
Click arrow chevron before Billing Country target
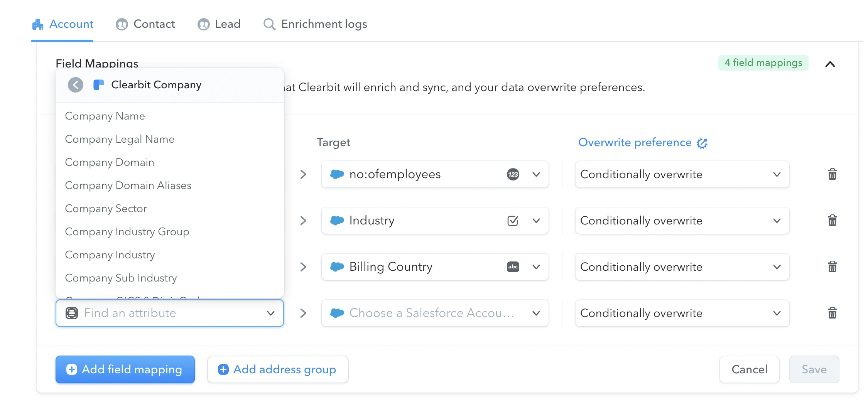coord(303,267)
